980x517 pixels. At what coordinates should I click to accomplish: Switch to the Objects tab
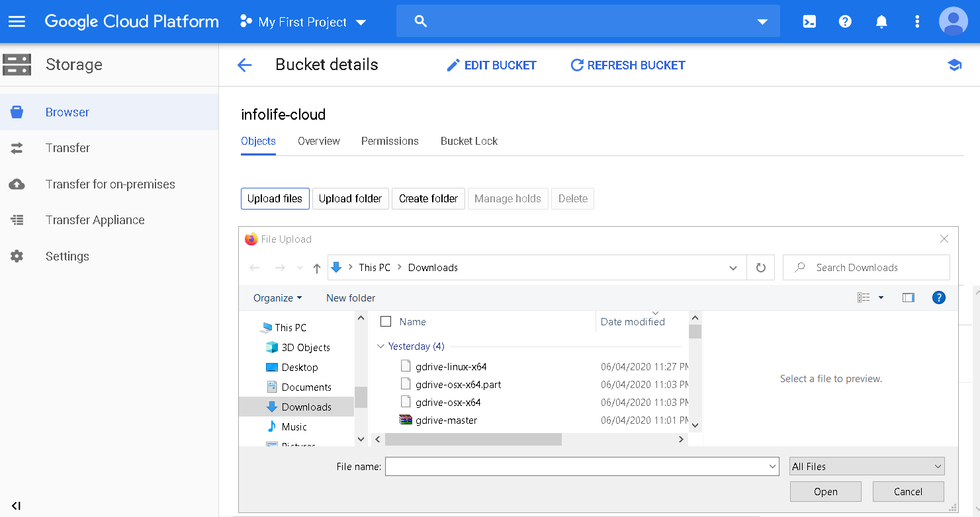coord(258,141)
